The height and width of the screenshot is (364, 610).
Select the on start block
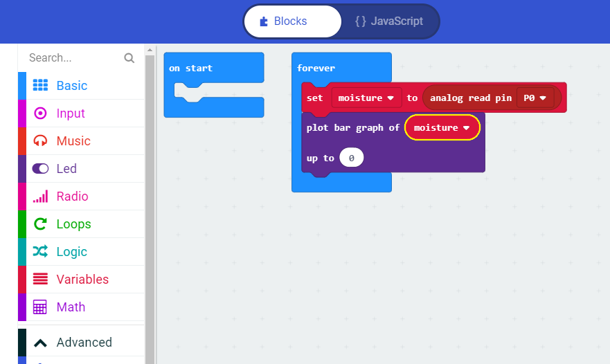click(191, 69)
